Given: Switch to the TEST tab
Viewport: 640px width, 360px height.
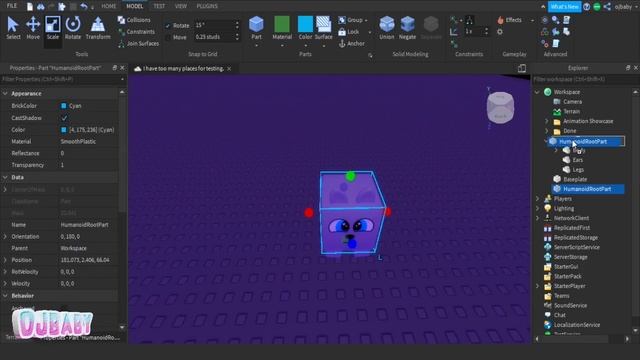Looking at the screenshot, I should [x=159, y=6].
